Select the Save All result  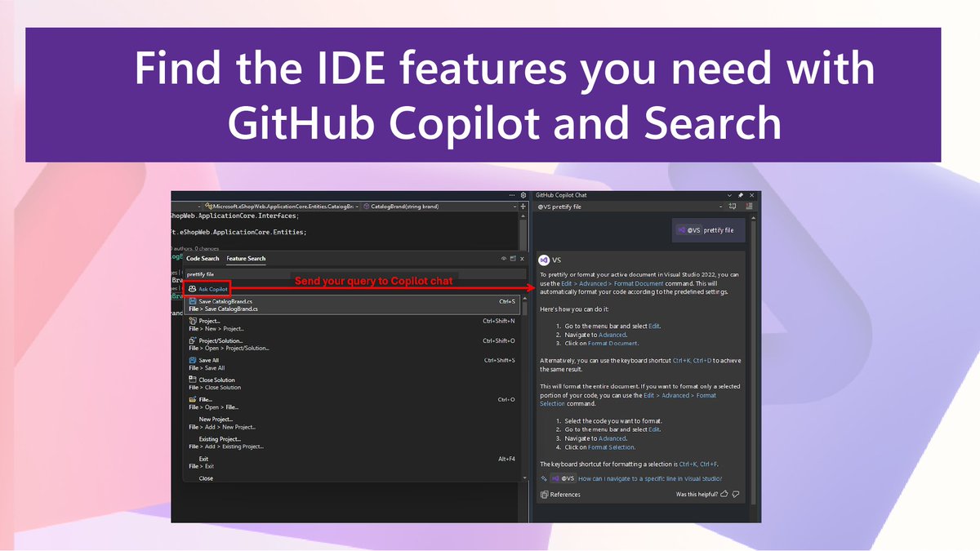(x=352, y=364)
